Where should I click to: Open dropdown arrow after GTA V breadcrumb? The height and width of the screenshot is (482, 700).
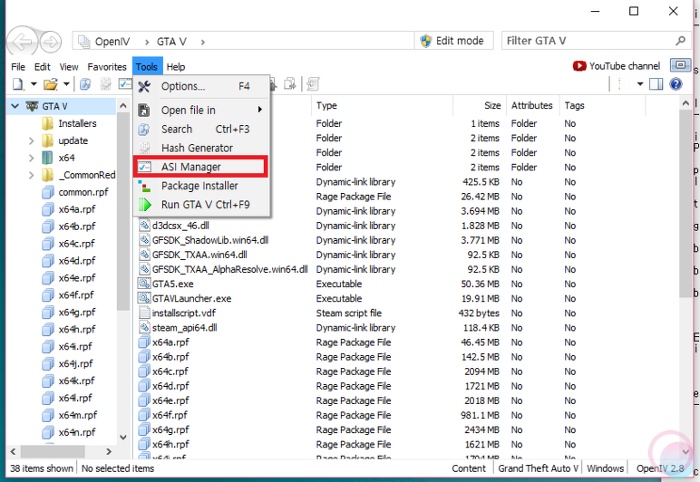click(x=203, y=42)
